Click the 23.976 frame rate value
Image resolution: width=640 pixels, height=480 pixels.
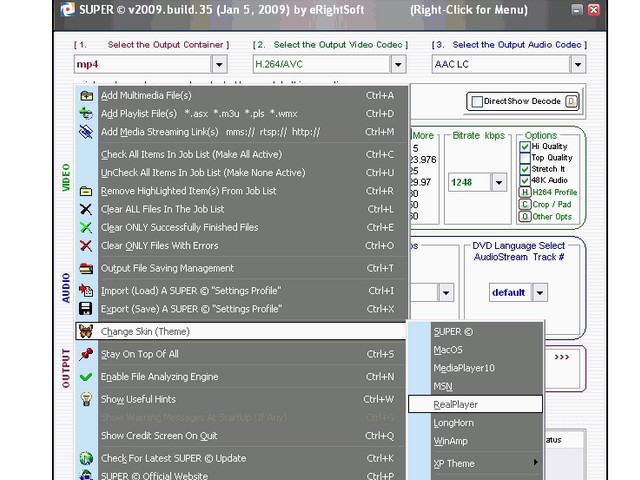(x=423, y=160)
